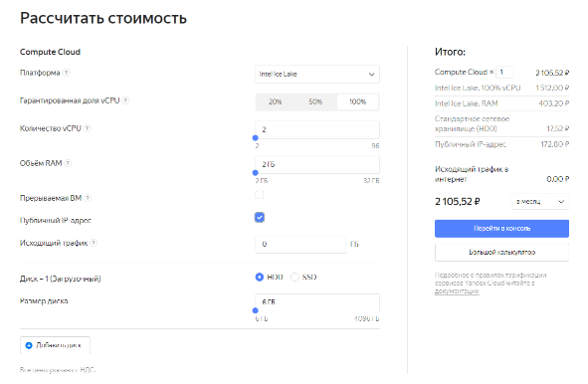588x384 pixels.
Task: Open the billing period dropdown near total
Action: click(540, 201)
